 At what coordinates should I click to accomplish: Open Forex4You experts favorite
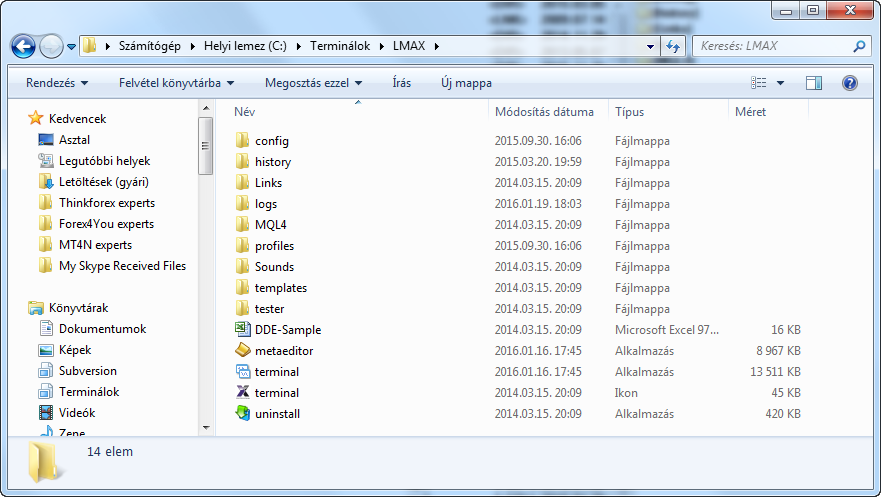[106, 224]
